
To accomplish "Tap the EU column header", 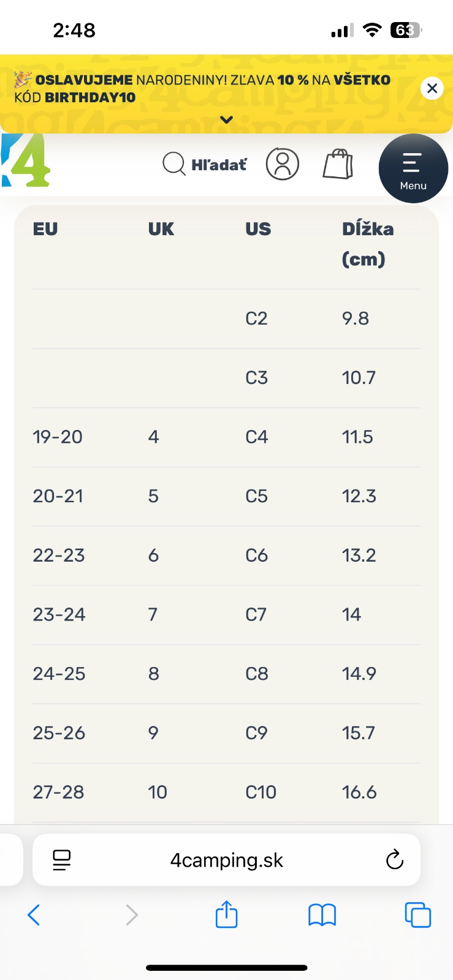I will (45, 229).
